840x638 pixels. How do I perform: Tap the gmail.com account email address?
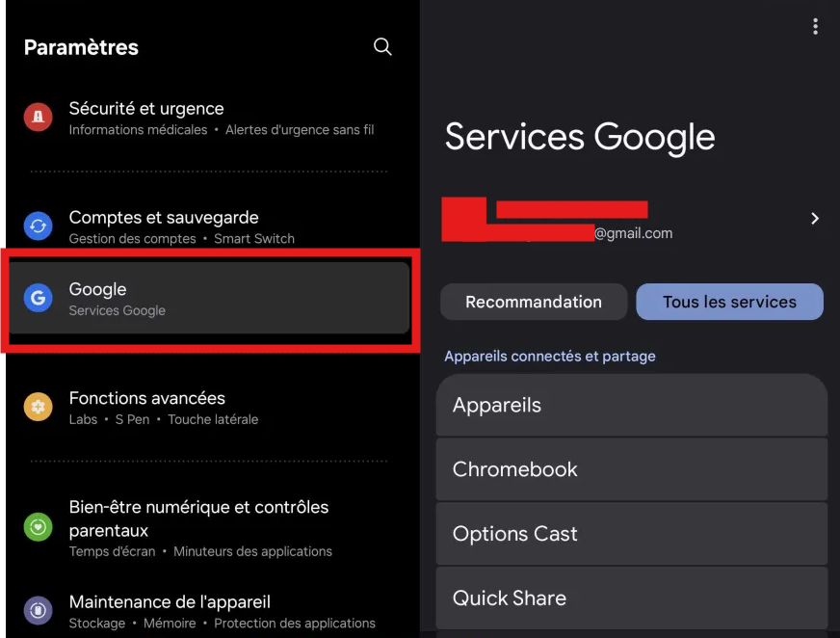(x=633, y=233)
